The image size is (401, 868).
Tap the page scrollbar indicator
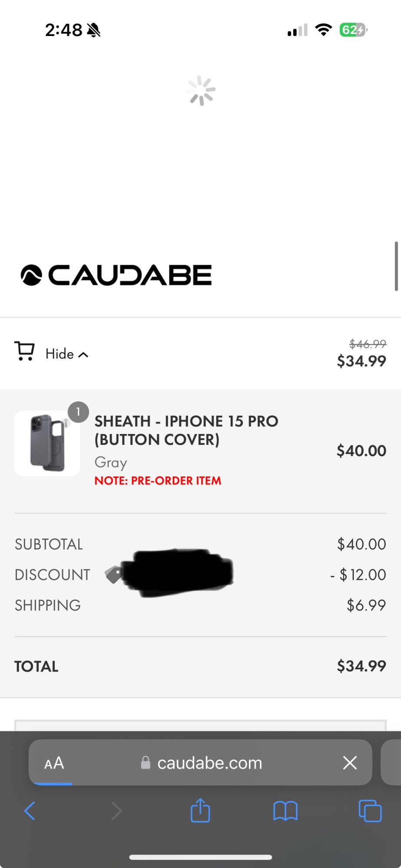click(396, 266)
